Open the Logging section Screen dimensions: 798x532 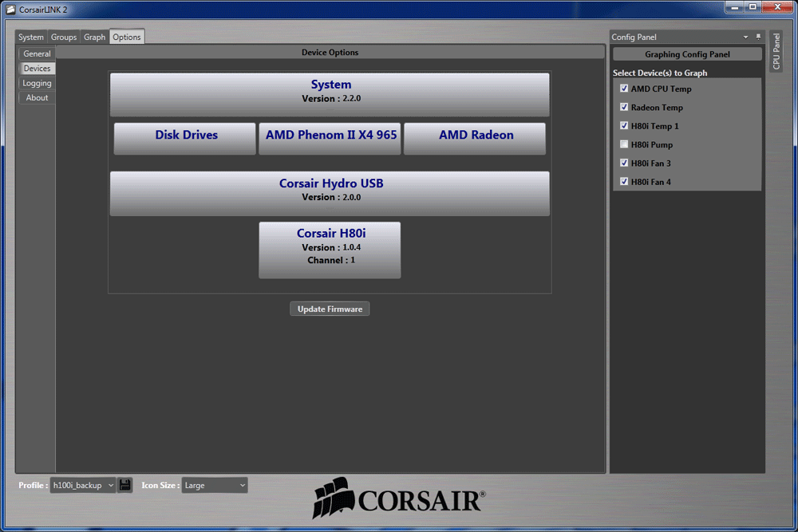pyautogui.click(x=36, y=83)
